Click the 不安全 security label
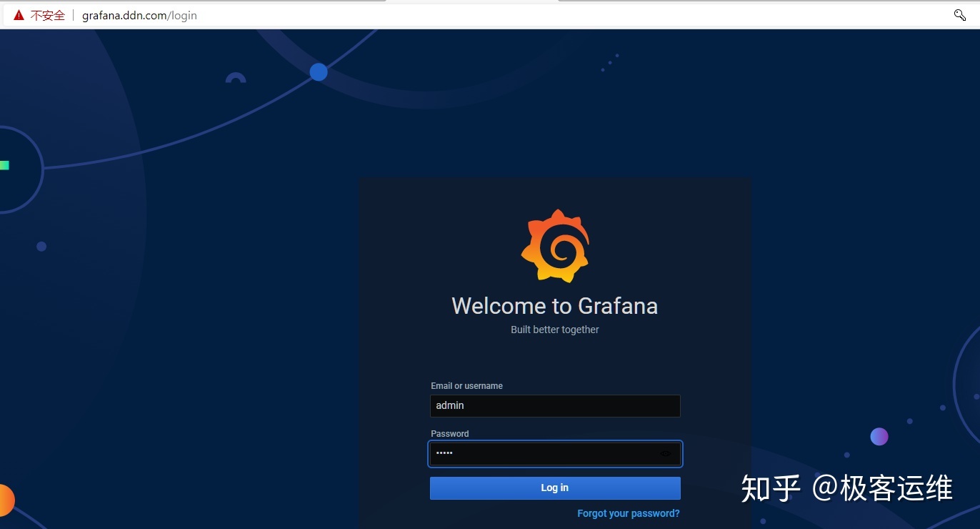 [x=48, y=15]
